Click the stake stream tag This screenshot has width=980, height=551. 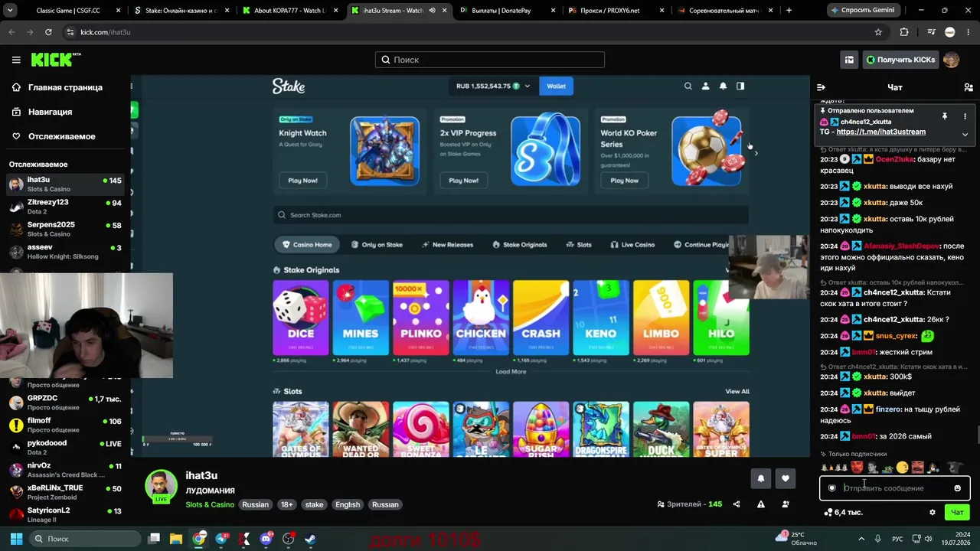pyautogui.click(x=314, y=504)
